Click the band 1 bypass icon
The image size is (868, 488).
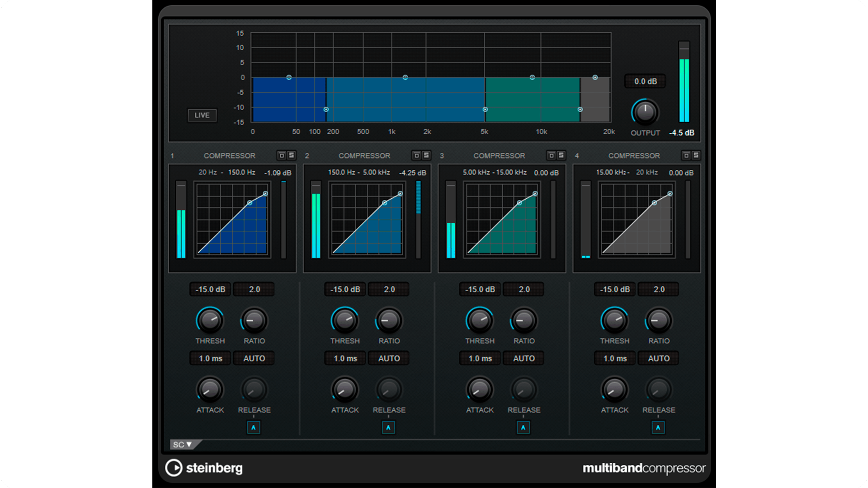(282, 155)
